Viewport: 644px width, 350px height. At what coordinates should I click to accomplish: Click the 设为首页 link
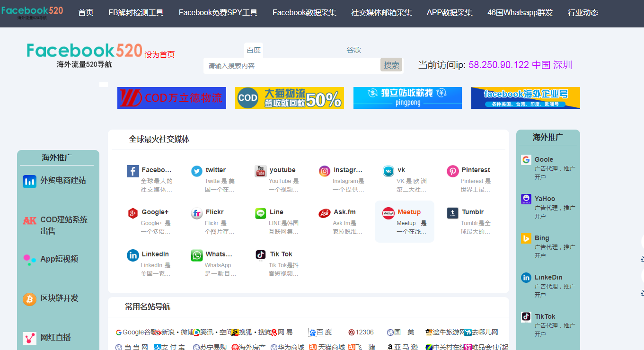(160, 55)
